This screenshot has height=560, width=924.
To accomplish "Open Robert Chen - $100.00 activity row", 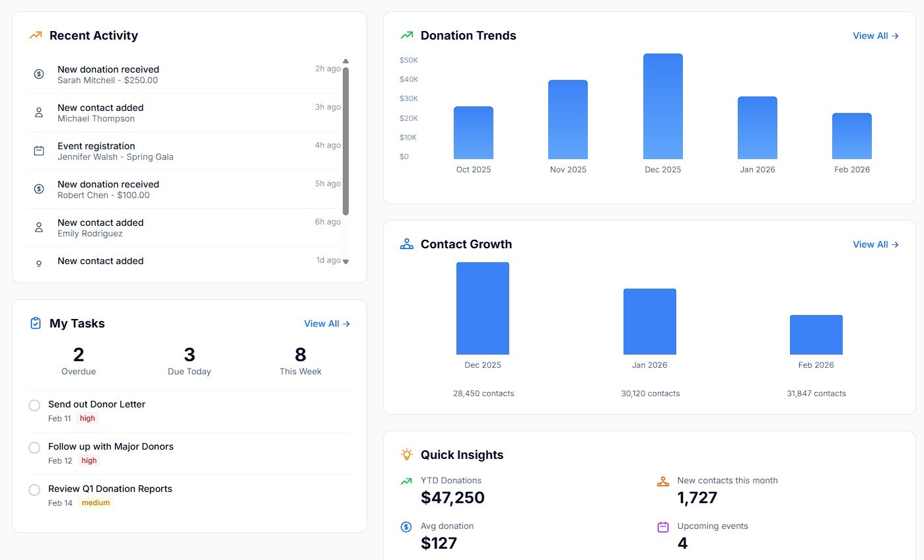I will (186, 190).
